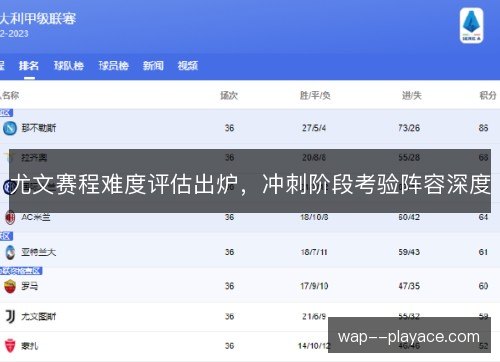Click Juventus's record 21/6/9

314,316
